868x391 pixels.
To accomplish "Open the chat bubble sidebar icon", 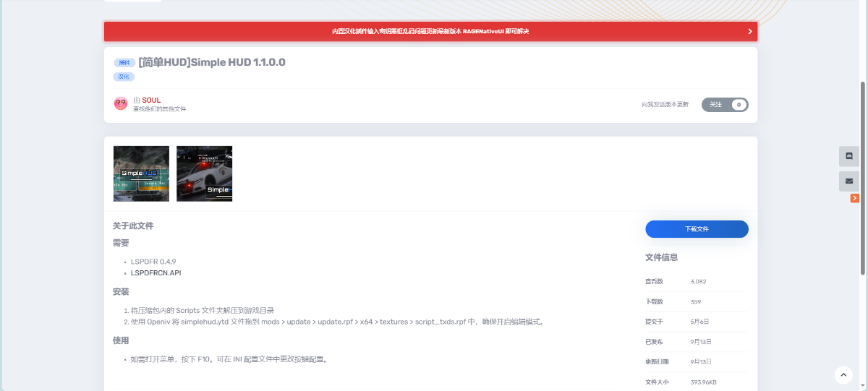I will point(849,156).
